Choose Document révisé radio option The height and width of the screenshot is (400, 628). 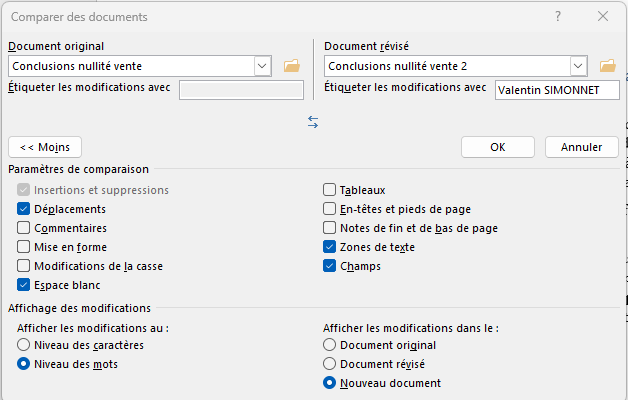point(330,364)
